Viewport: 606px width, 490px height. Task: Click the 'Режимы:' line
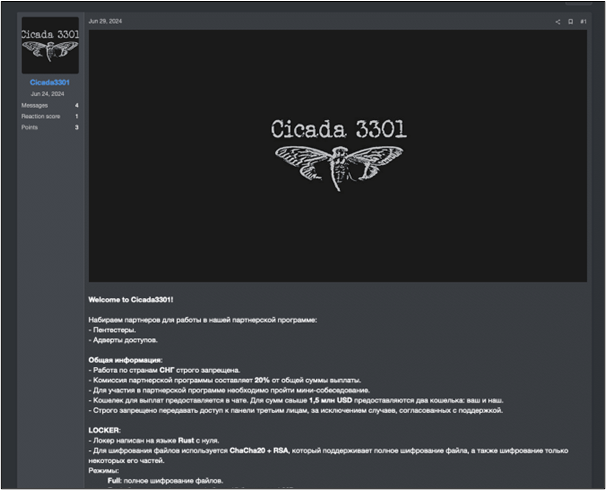pos(104,471)
